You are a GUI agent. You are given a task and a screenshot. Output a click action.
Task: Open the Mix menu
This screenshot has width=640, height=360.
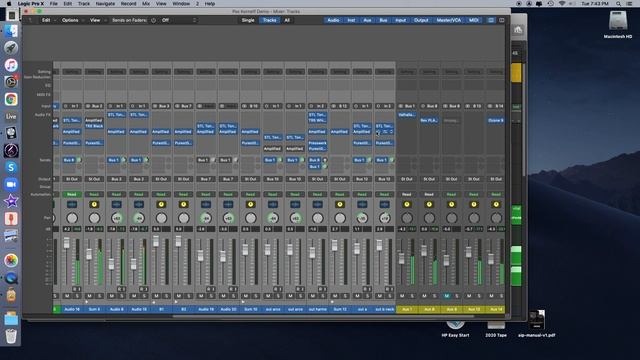coord(146,4)
